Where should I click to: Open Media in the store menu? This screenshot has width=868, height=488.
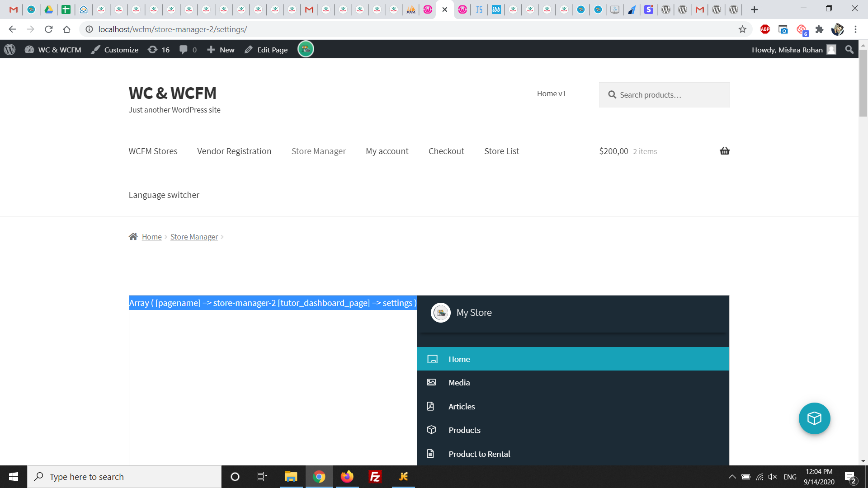573,383
